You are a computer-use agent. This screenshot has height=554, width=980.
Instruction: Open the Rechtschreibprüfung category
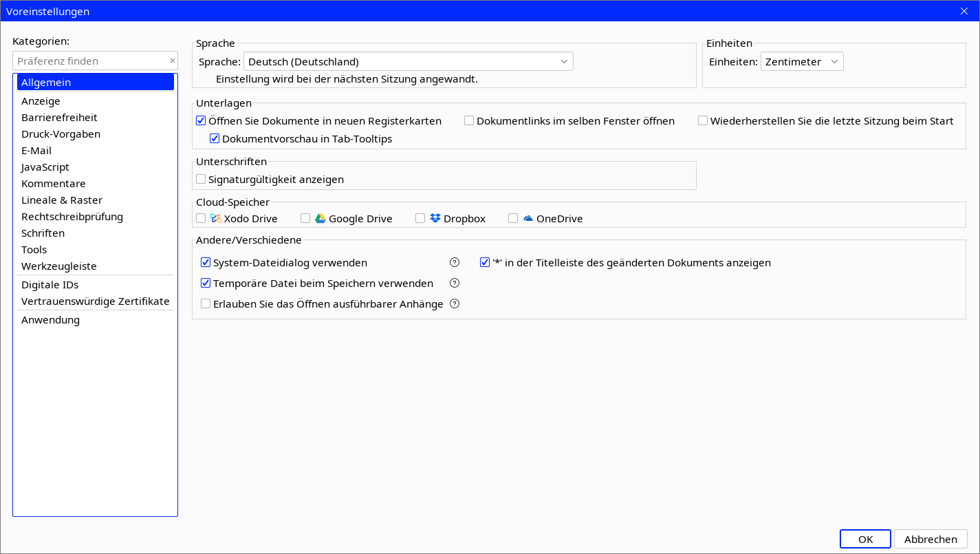click(x=72, y=217)
